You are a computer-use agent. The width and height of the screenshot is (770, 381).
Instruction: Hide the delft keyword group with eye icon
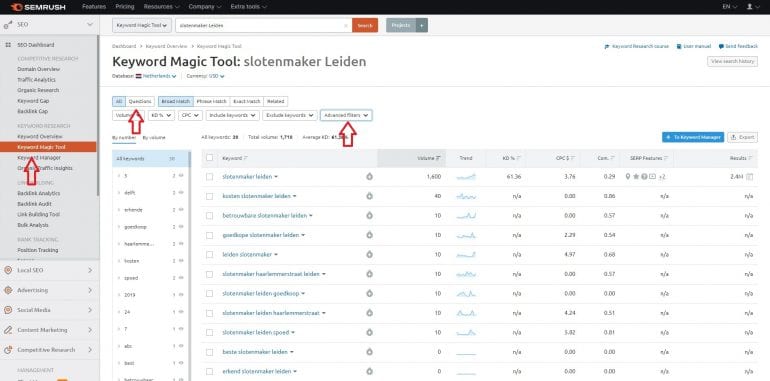(x=181, y=192)
